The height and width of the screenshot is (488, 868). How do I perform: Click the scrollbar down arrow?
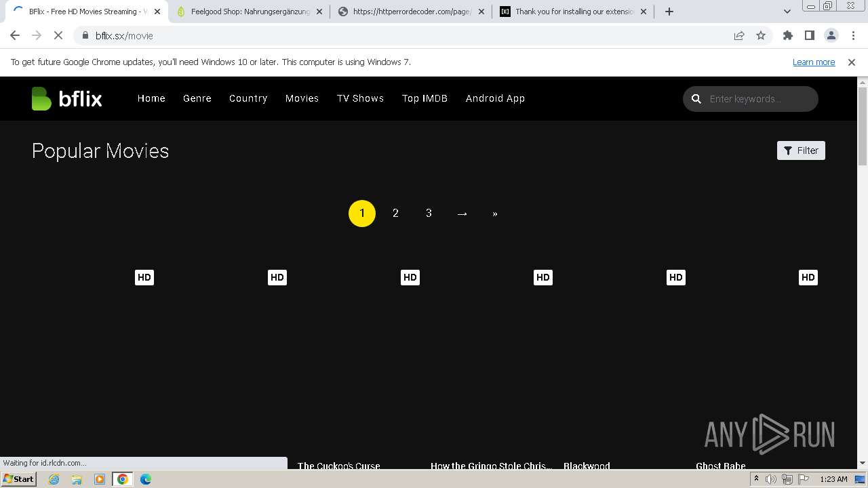click(863, 464)
